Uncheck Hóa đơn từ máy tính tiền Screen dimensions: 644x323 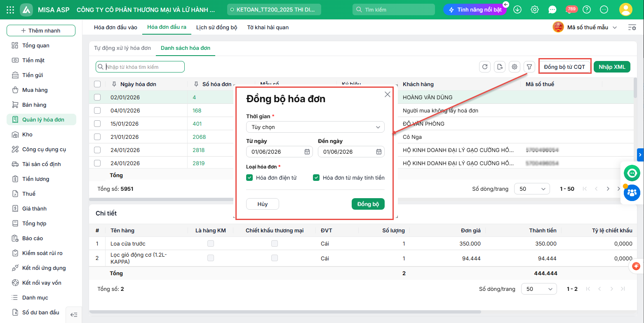coord(316,178)
